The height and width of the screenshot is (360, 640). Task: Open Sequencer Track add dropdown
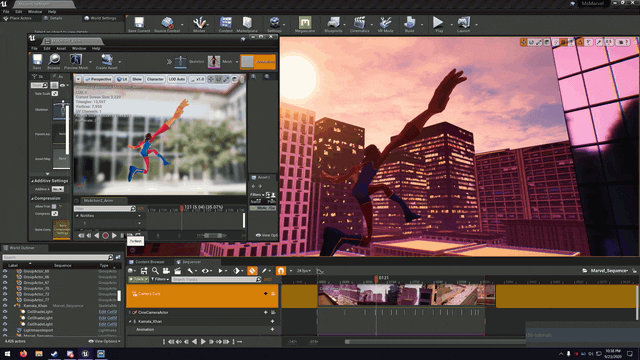pos(138,279)
